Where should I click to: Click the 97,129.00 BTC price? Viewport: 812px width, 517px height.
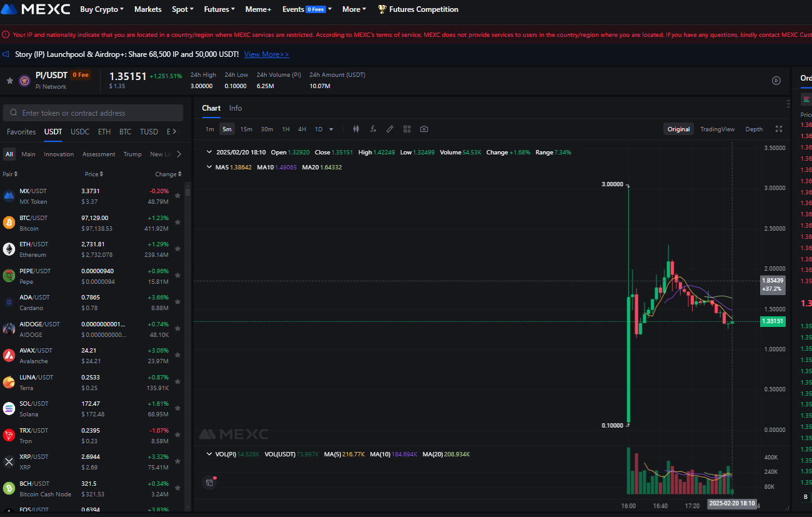tap(95, 218)
